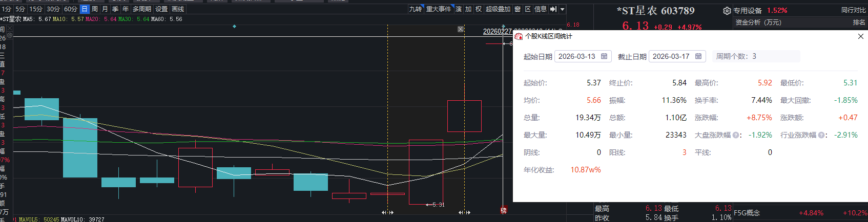Click the left interval boundary drag handle
868x222 pixels.
click(387, 212)
